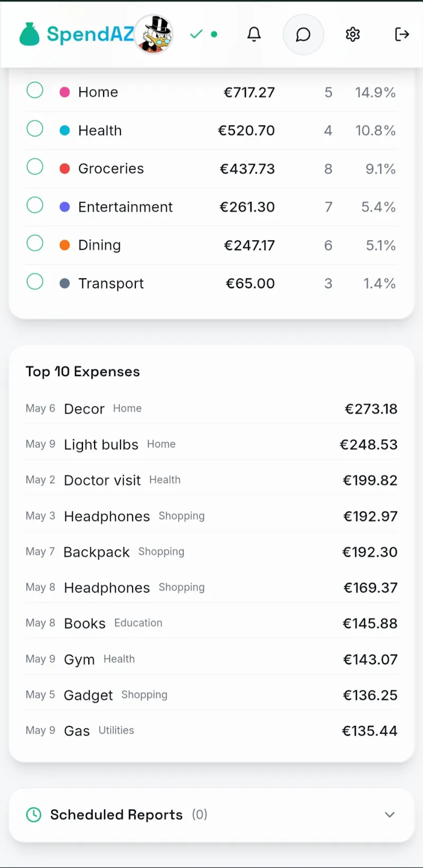Expand the Scheduled Reports chevron

tap(390, 815)
